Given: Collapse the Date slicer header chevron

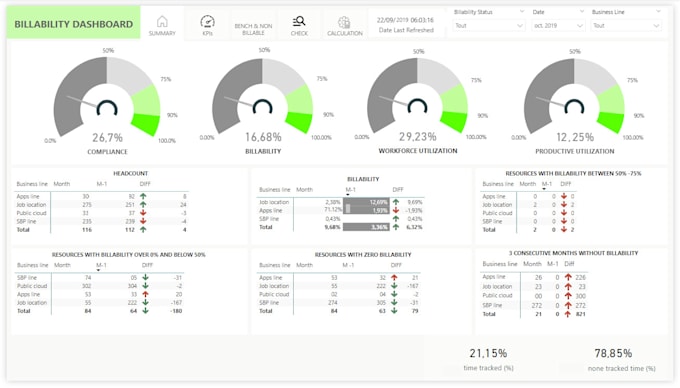Looking at the screenshot, I should [582, 12].
